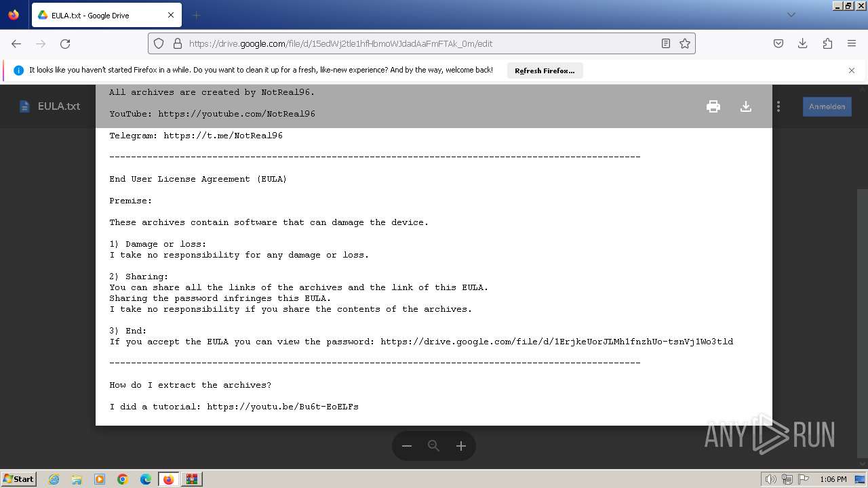Open the tracking protection shield icon
Viewport: 868px width, 488px height.
(x=159, y=43)
